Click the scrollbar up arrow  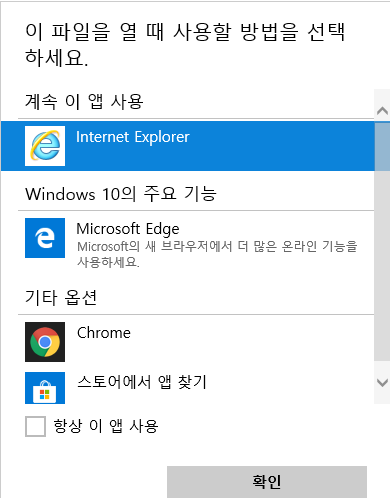click(x=382, y=110)
